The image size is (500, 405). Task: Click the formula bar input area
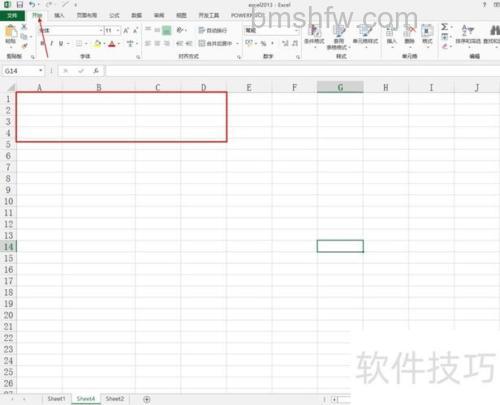pos(302,71)
